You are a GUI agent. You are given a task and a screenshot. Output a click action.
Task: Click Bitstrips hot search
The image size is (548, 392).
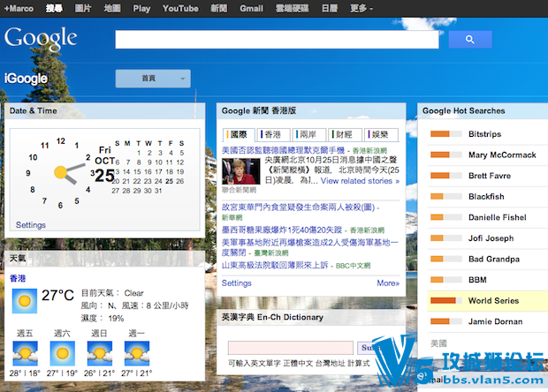(x=484, y=134)
